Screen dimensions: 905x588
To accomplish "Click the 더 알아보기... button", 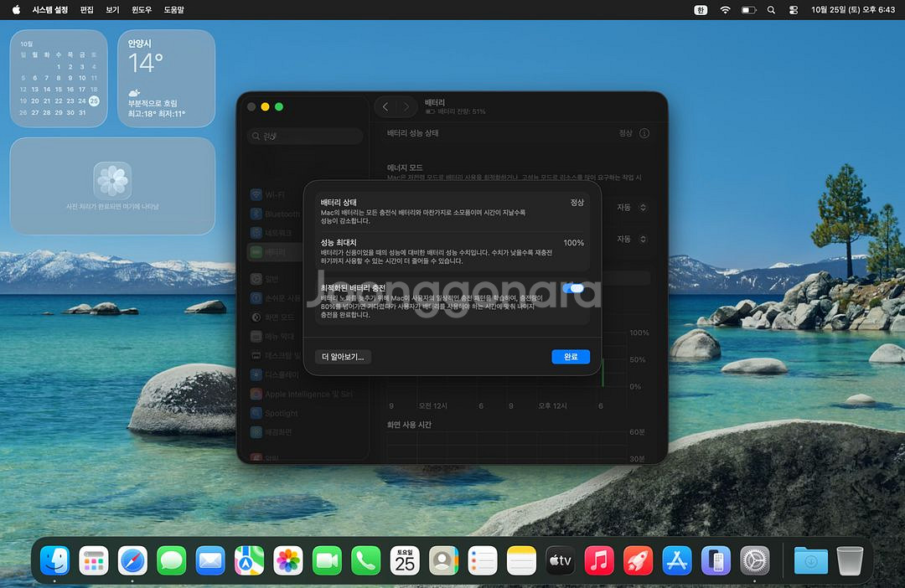I will pos(344,357).
